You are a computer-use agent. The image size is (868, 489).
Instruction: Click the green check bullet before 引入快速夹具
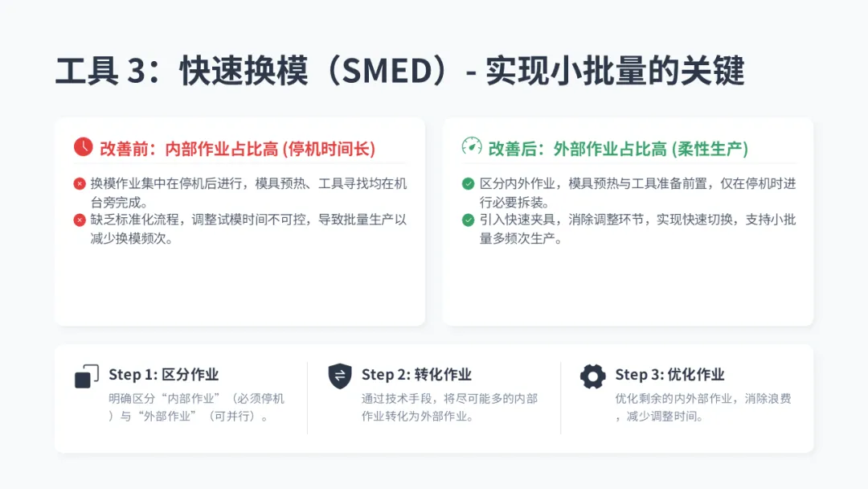469,220
